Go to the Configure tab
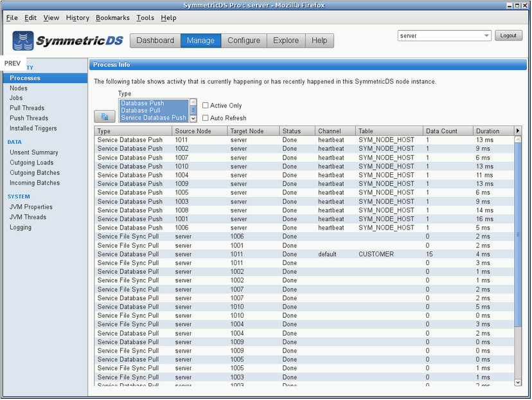532x400 pixels. [x=244, y=41]
